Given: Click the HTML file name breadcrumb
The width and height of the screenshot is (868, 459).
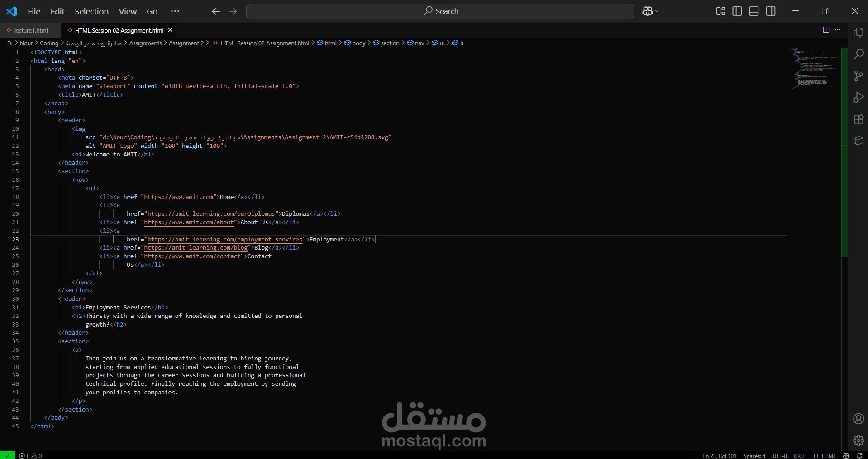Looking at the screenshot, I should (261, 43).
